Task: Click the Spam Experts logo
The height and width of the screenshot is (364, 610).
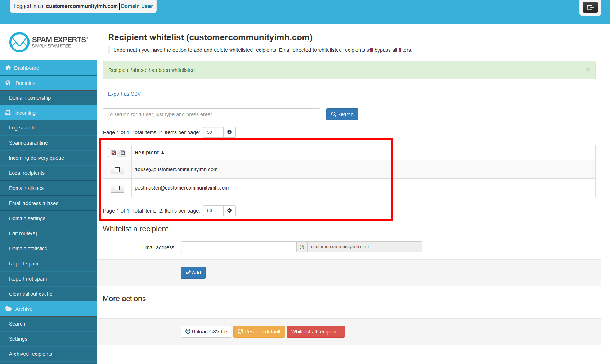Action: pos(49,42)
